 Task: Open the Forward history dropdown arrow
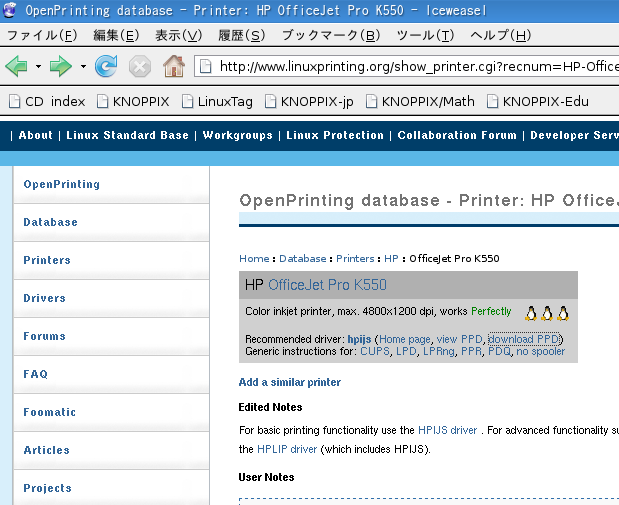[x=83, y=66]
